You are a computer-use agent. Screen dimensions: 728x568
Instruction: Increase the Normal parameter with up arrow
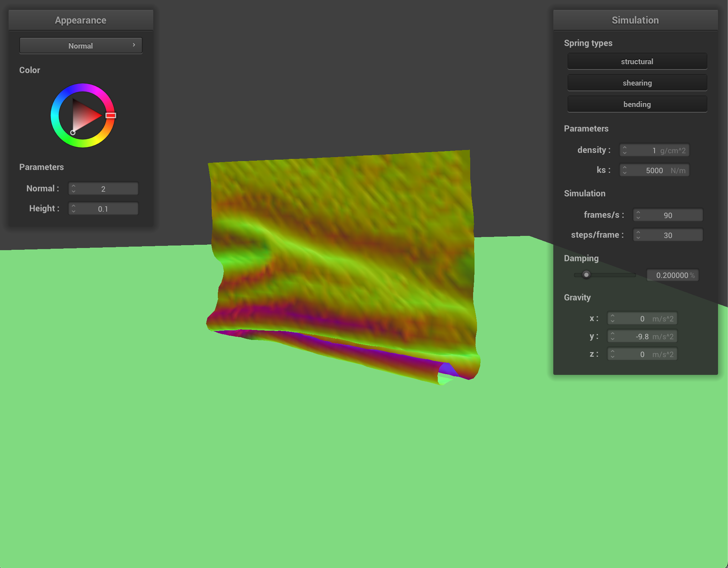(x=73, y=186)
